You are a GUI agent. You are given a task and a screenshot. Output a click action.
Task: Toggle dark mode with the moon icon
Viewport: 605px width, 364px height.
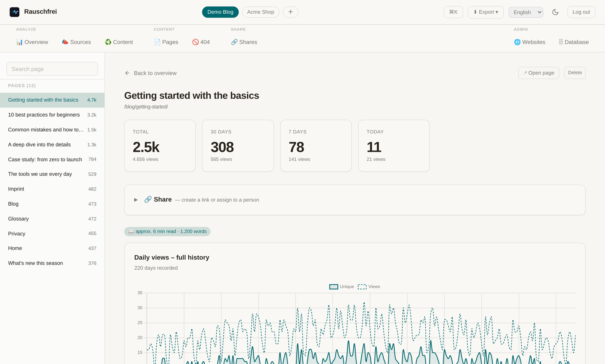[555, 12]
